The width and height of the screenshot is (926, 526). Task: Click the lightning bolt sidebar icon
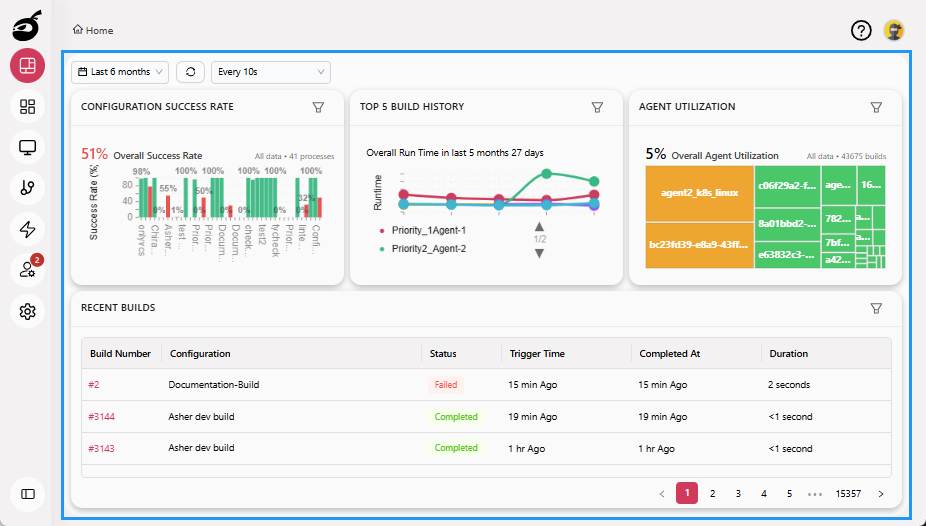(x=27, y=229)
